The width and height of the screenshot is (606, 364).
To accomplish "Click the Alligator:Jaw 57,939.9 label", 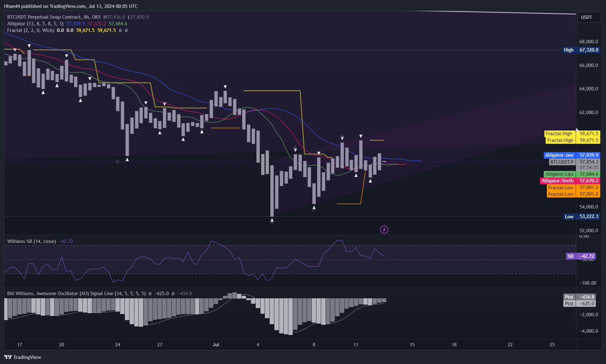I will click(572, 155).
